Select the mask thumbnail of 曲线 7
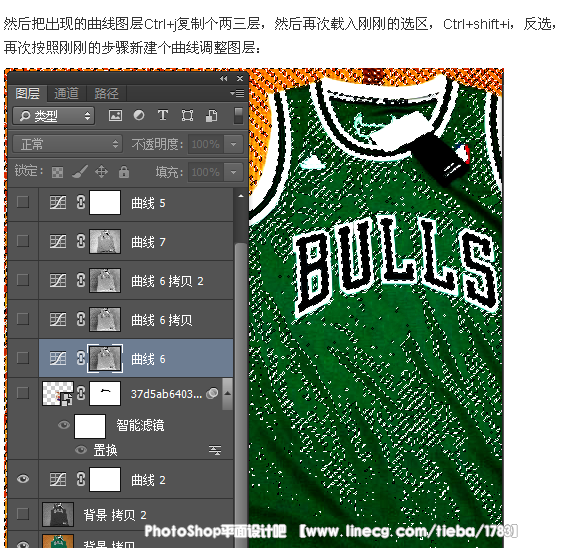The image size is (568, 548). [105, 241]
